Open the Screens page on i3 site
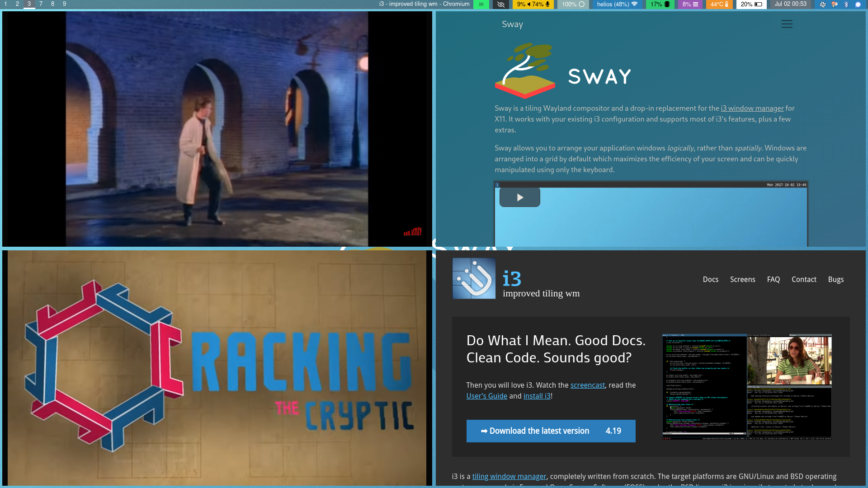This screenshot has width=868, height=488. [x=742, y=280]
